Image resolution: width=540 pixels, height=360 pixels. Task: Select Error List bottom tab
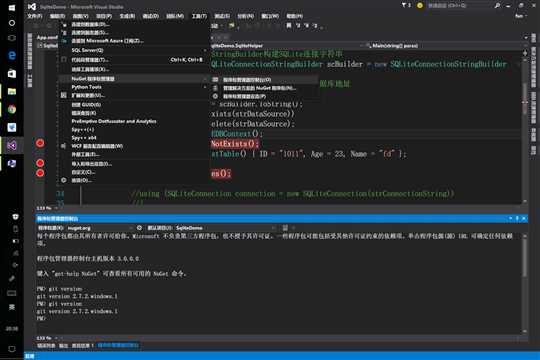coord(46,346)
